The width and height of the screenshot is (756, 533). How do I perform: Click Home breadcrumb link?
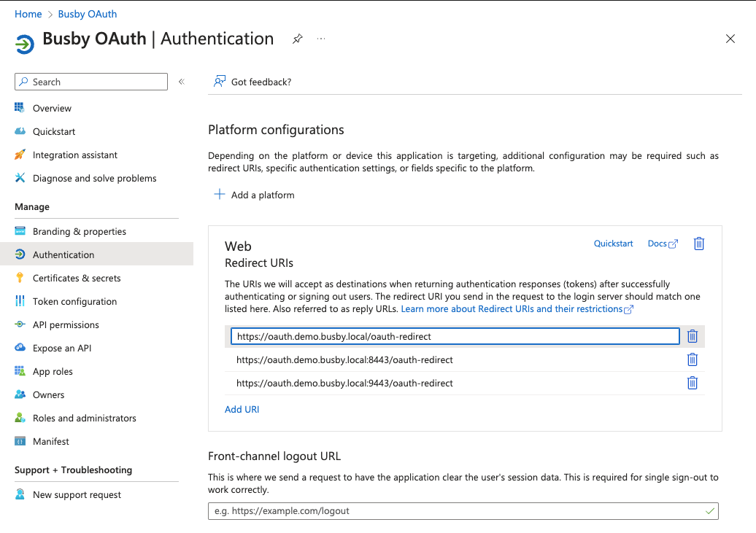(x=28, y=14)
